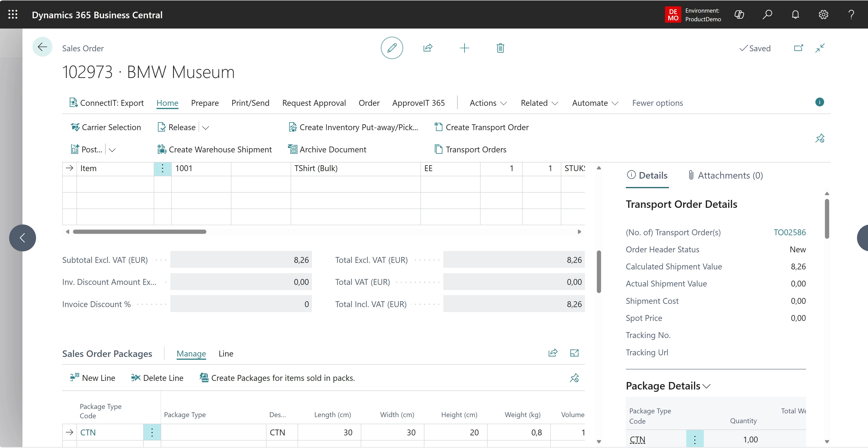Image resolution: width=868 pixels, height=448 pixels.
Task: Expand the Package Details chevron
Action: click(707, 386)
